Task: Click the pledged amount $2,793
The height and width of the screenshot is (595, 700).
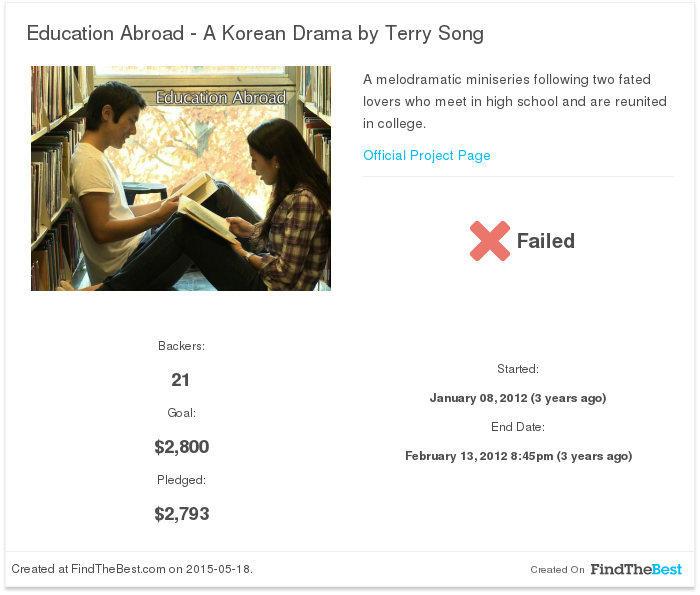Action: [x=182, y=514]
